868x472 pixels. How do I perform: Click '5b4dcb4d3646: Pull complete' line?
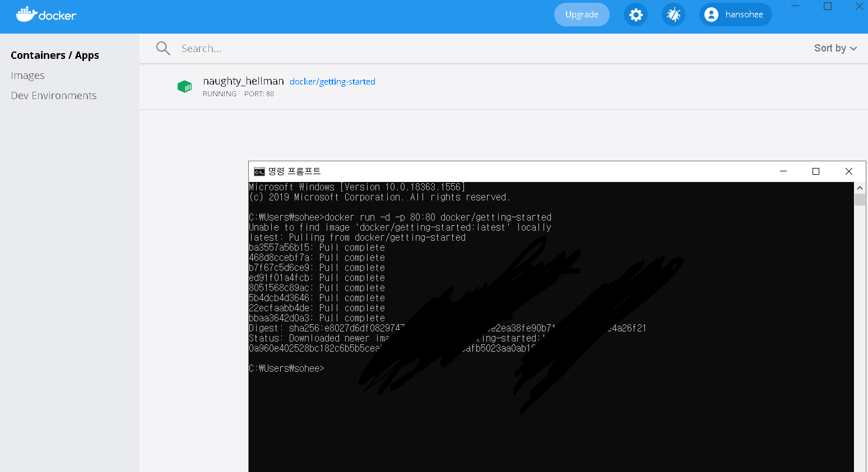[317, 298]
